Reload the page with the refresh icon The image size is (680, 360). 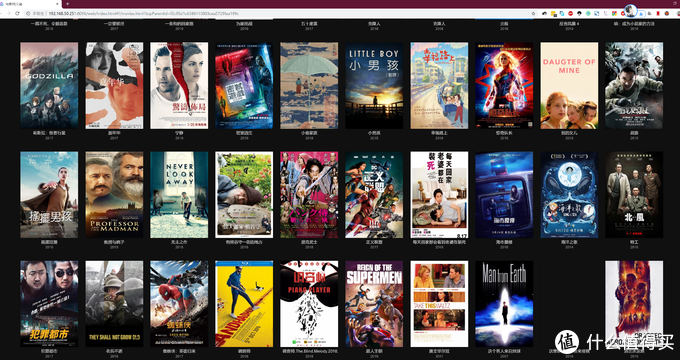(x=17, y=13)
